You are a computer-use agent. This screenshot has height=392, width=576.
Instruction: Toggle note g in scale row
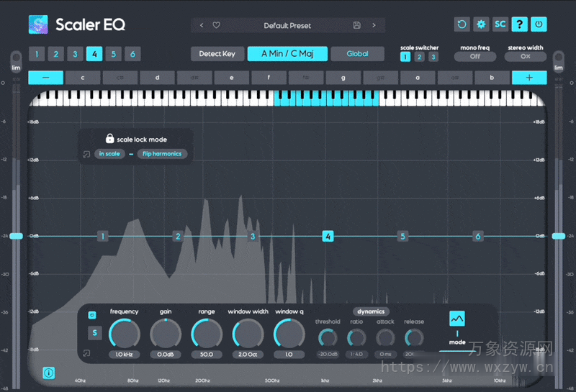click(343, 78)
